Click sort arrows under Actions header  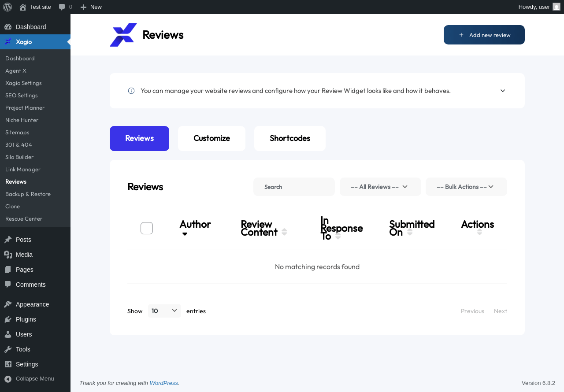coord(479,232)
